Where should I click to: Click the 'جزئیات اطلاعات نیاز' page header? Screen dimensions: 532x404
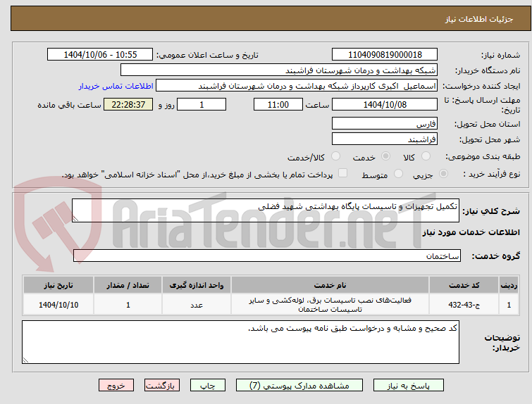478,19
